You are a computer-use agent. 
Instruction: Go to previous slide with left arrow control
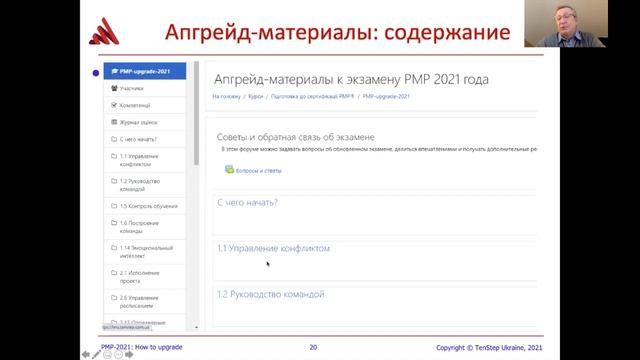[x=86, y=354]
